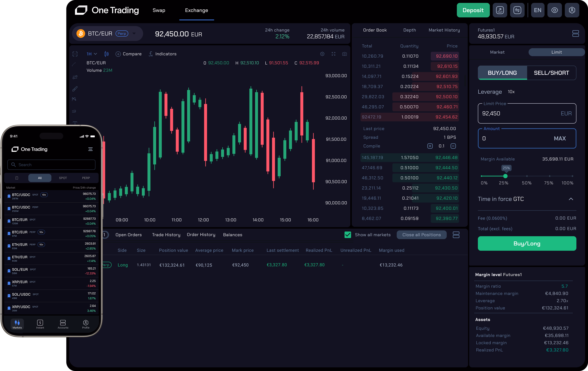This screenshot has width=588, height=371.
Task: Switch order side to SELL/SHORT
Action: pyautogui.click(x=552, y=73)
